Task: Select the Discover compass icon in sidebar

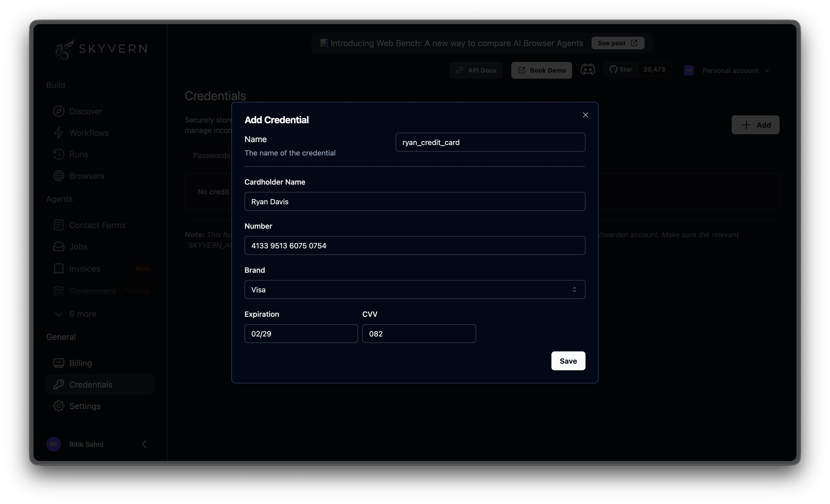Action: point(59,111)
